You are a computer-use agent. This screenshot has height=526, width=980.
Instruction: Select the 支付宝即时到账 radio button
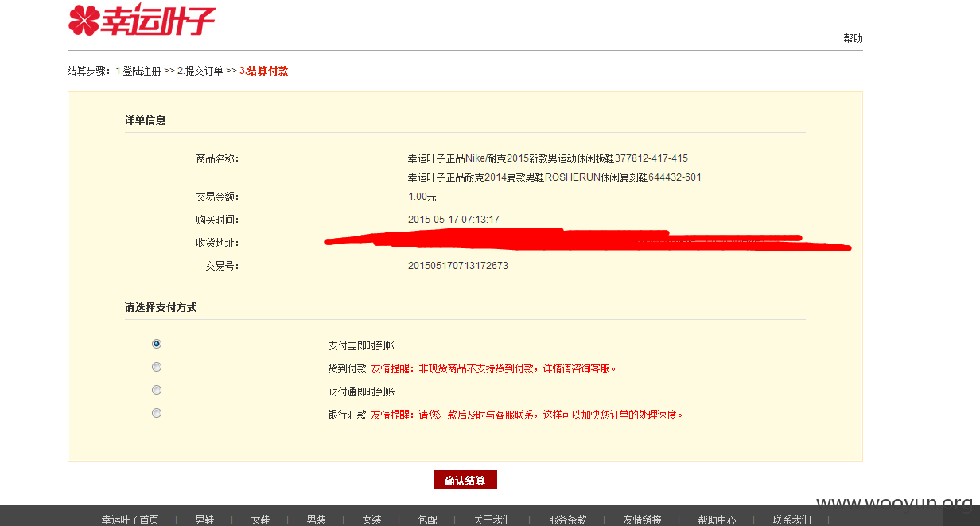point(157,344)
